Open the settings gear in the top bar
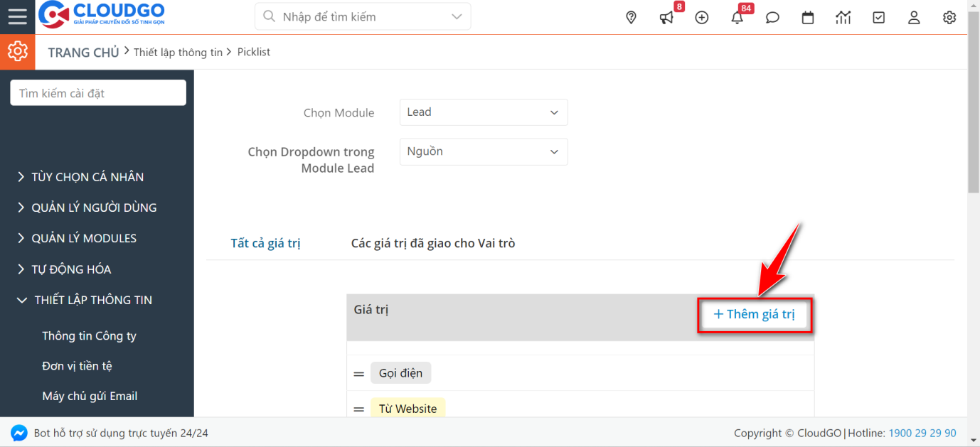 coord(949,17)
